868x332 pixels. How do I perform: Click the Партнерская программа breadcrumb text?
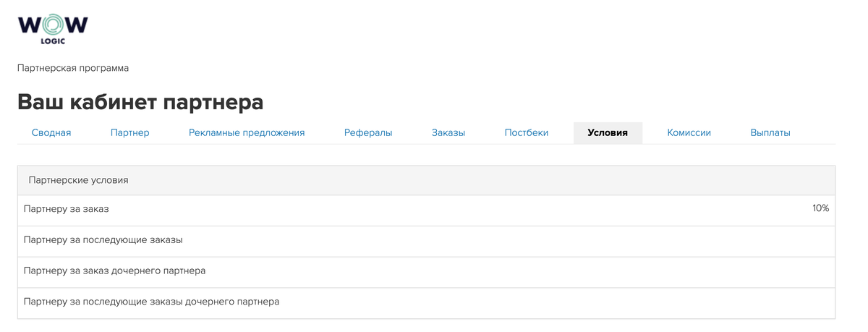(73, 68)
